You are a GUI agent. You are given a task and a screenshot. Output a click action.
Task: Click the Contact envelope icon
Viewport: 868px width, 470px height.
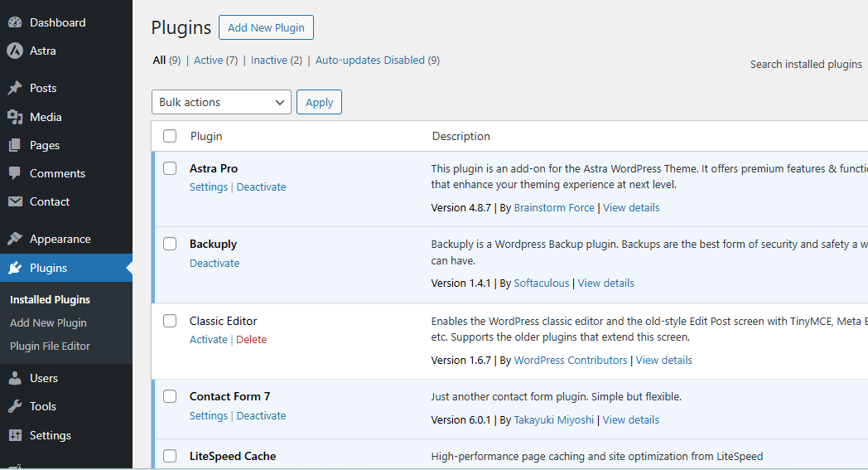coord(15,201)
